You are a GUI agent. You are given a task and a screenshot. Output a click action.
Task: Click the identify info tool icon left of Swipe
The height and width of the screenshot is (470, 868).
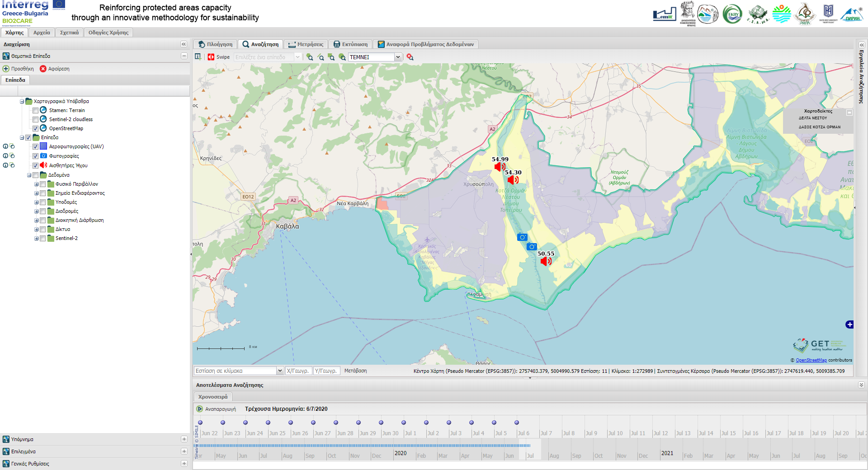198,57
